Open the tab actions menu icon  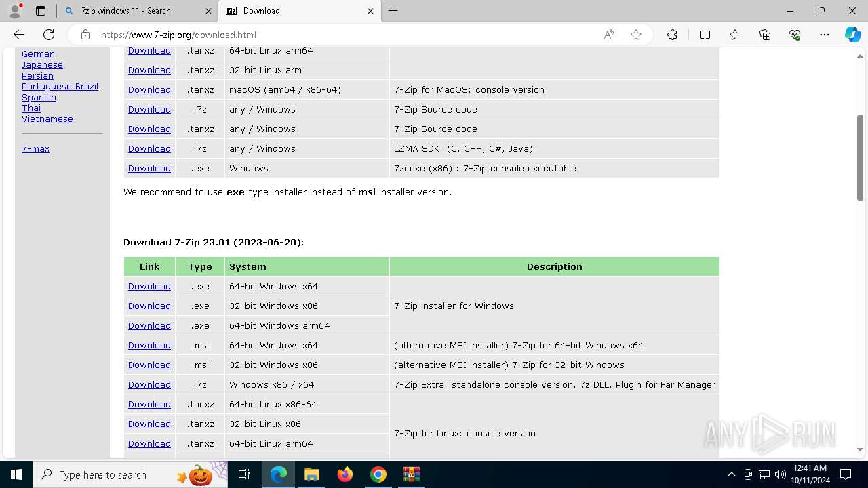tap(41, 11)
